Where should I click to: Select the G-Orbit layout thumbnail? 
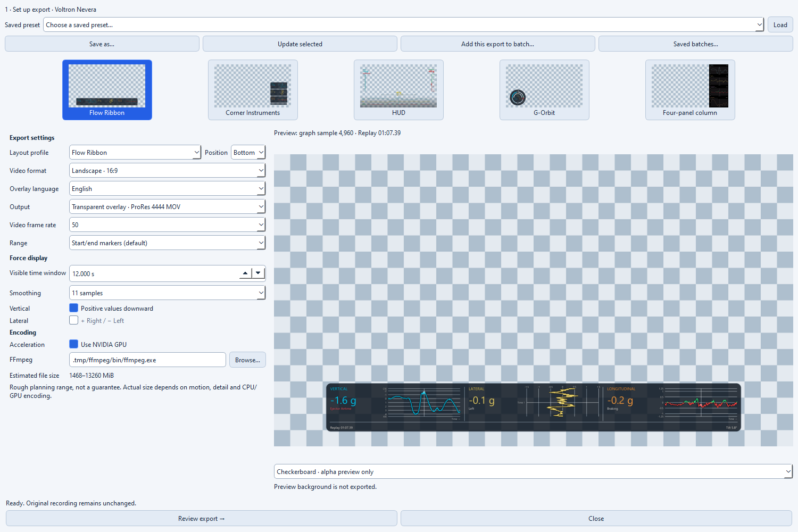[544, 90]
